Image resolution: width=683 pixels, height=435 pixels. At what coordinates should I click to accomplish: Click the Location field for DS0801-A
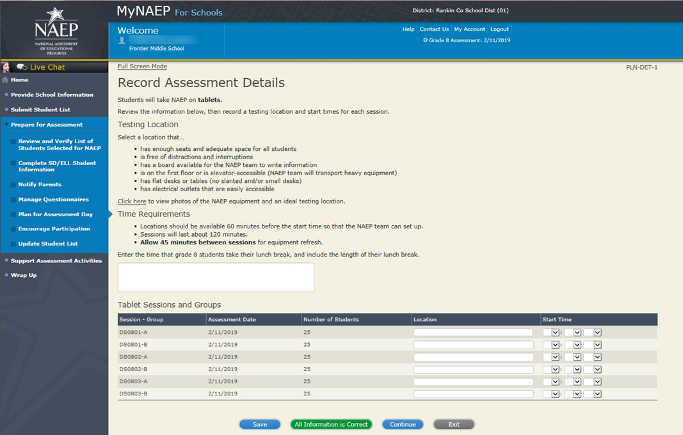click(472, 332)
